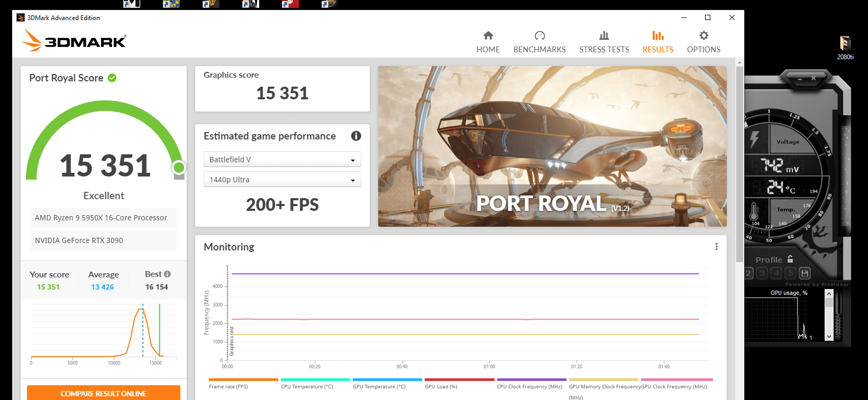Click the green validation check next to Port Royal Score

click(112, 78)
